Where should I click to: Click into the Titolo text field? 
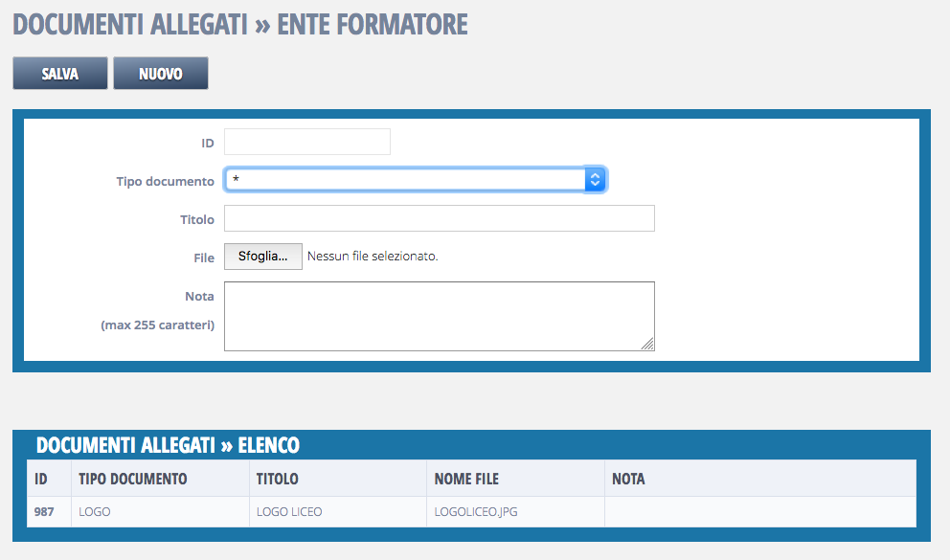[x=439, y=218]
